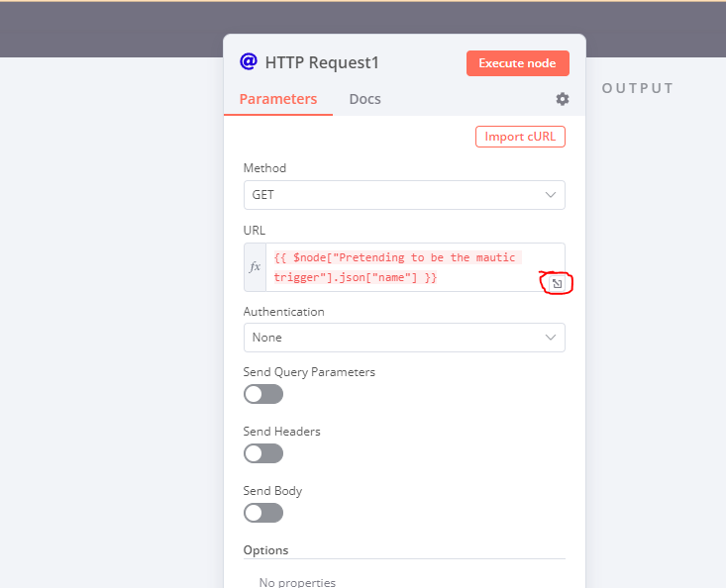Enable the Send Headers switch
This screenshot has height=588, width=726.
point(263,453)
